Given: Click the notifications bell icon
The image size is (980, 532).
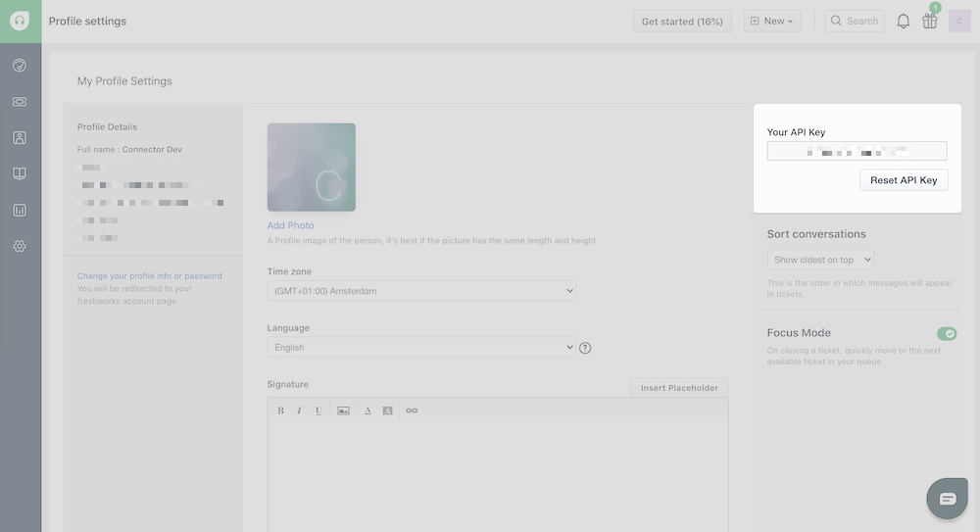Looking at the screenshot, I should tap(903, 22).
